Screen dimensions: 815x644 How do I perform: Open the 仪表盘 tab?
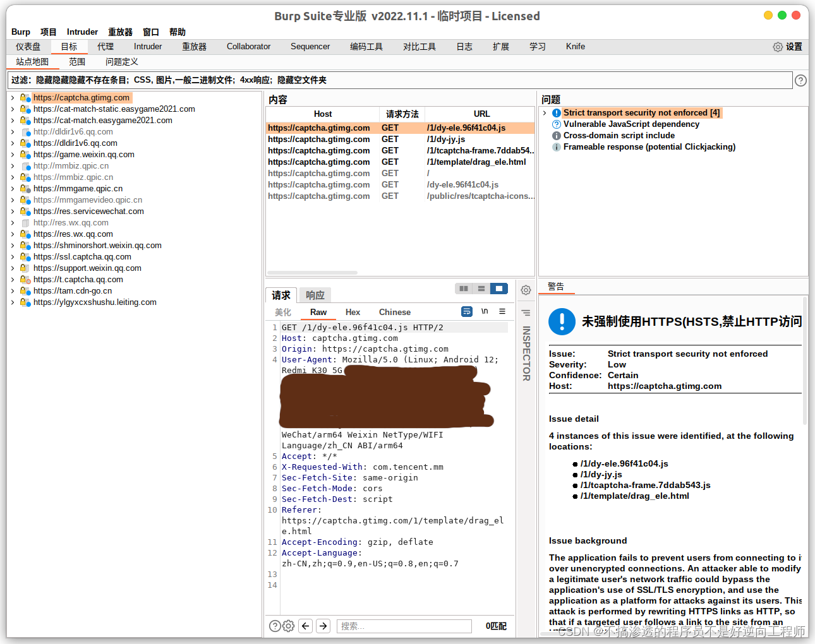pos(28,47)
